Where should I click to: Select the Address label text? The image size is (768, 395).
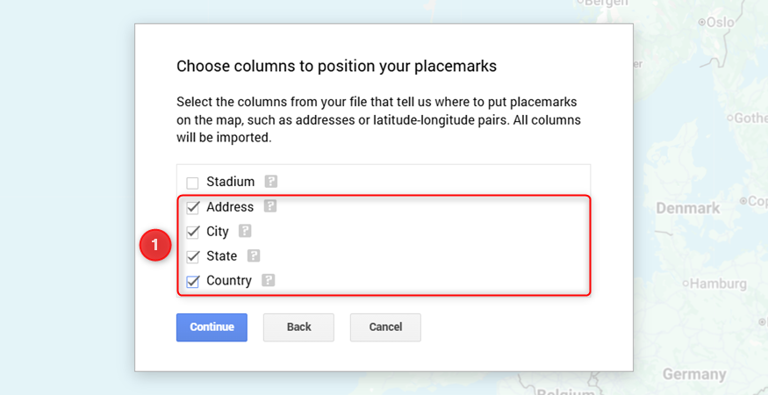230,207
